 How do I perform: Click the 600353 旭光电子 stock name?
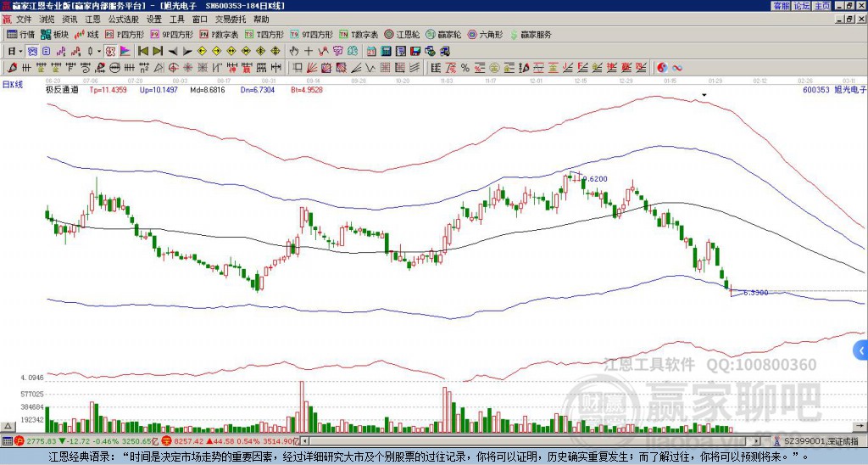(x=834, y=89)
